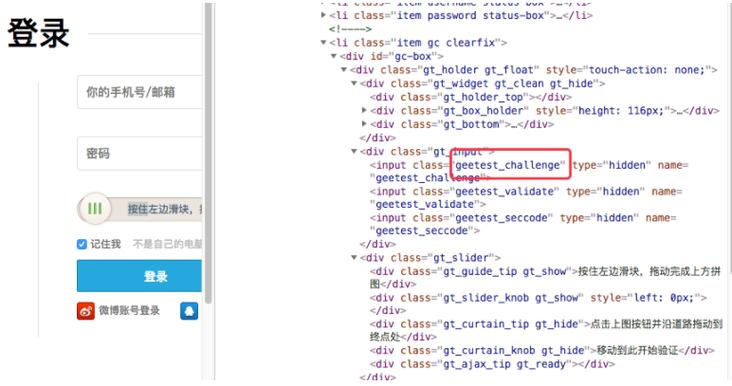Select the geetest_challenge input element line
The width and height of the screenshot is (732, 386).
point(529,171)
